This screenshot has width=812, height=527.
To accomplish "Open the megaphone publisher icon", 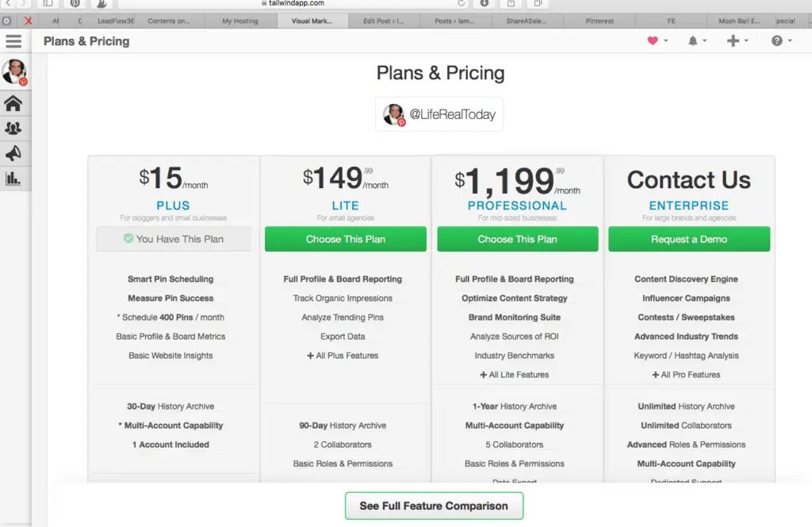I will (x=13, y=153).
